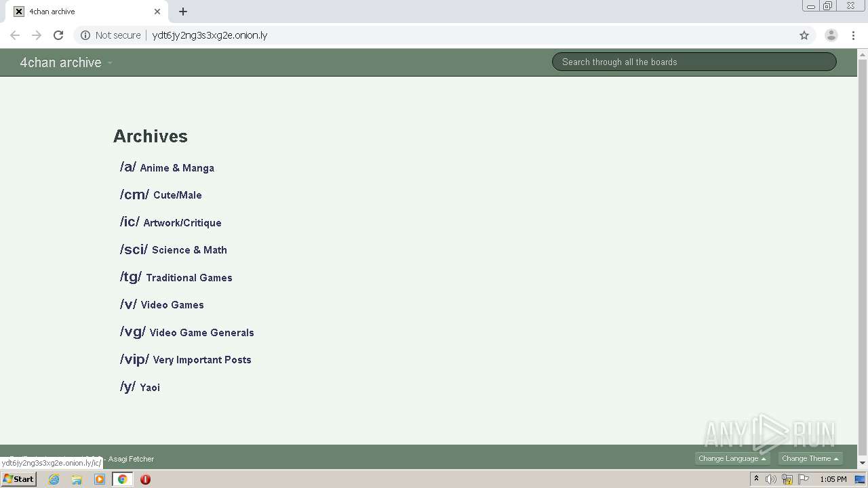Open the /a/ Anime & Manga archive
Image resolution: width=868 pixels, height=488 pixels.
coord(167,167)
